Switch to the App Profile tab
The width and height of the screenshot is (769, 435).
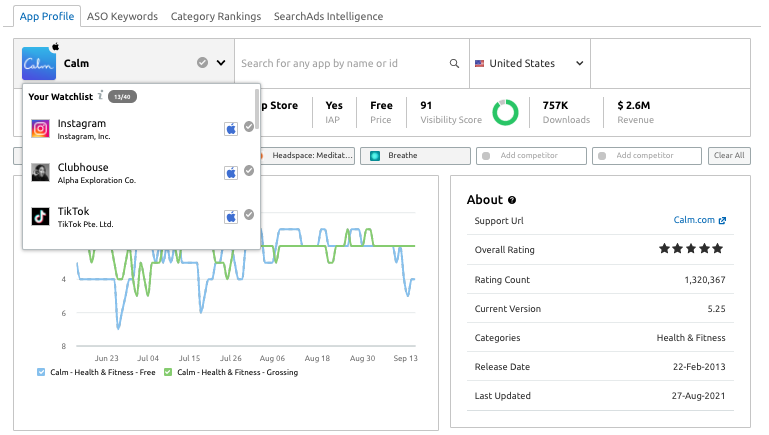47,16
